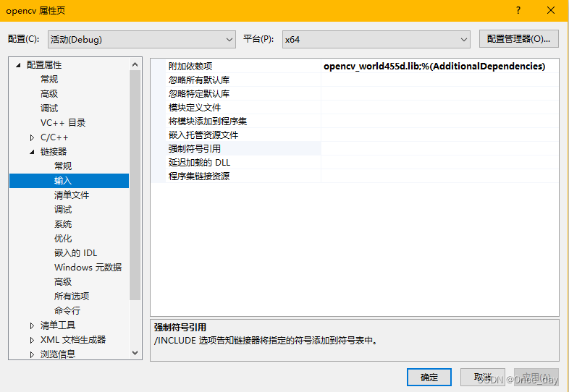
Task: Click the tree panel scrollbar thumb
Action: tap(135, 185)
